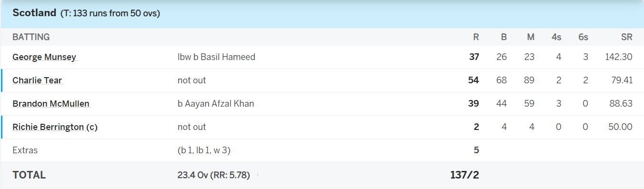Click the TOTAL score 137/2
The image size is (644, 189).
464,175
